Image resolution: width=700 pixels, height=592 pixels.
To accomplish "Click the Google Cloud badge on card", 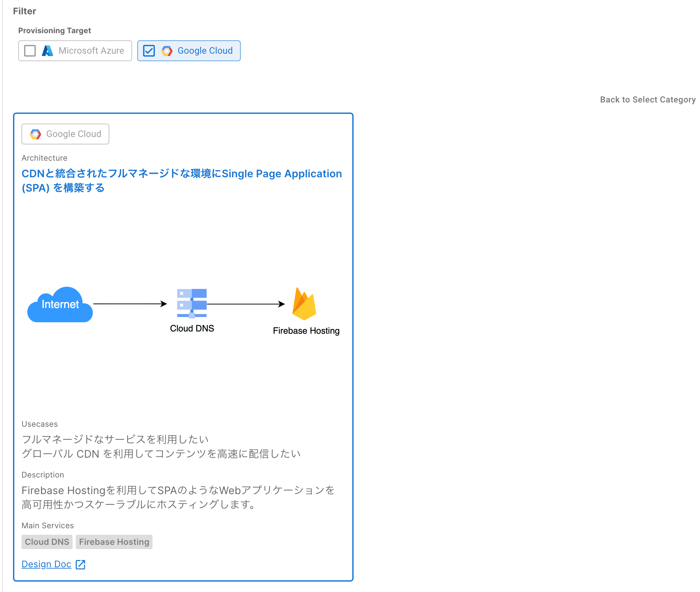I will [x=65, y=134].
